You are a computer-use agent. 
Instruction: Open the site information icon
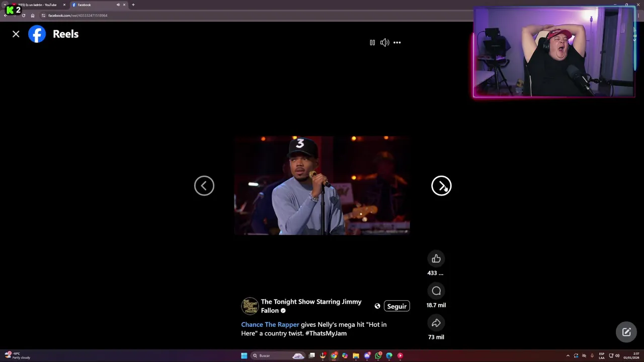pyautogui.click(x=43, y=16)
